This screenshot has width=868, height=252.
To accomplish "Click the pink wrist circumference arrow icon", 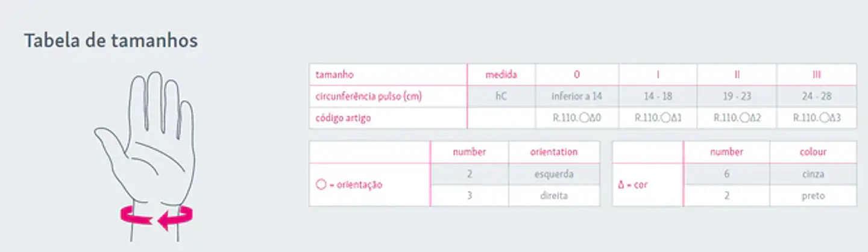I will point(157,217).
